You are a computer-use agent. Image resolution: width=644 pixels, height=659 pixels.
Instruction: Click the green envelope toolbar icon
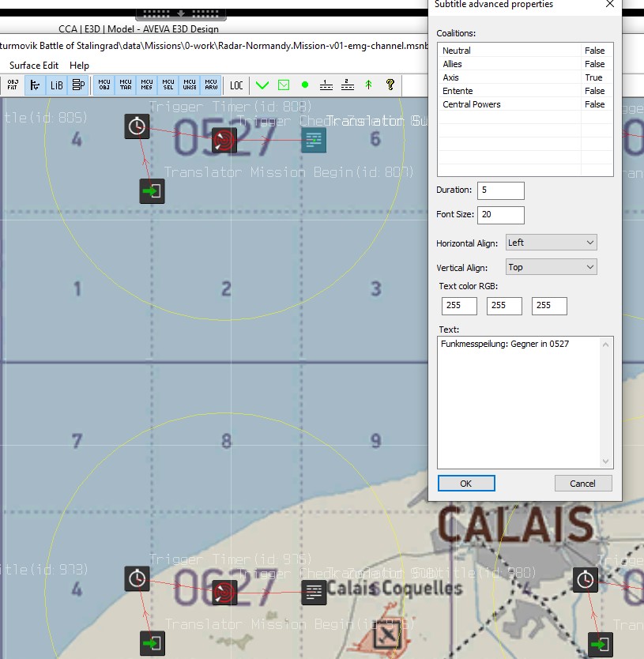coord(284,85)
